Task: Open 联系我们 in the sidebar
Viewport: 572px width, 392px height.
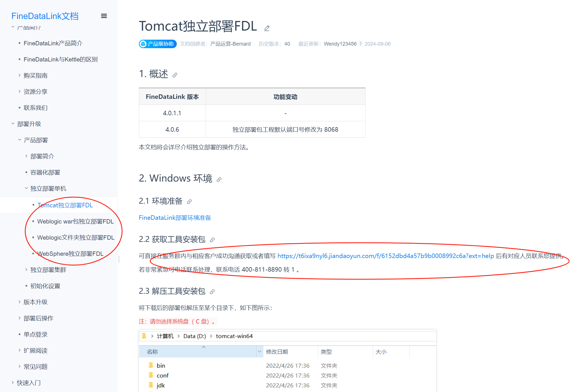Action: point(35,108)
